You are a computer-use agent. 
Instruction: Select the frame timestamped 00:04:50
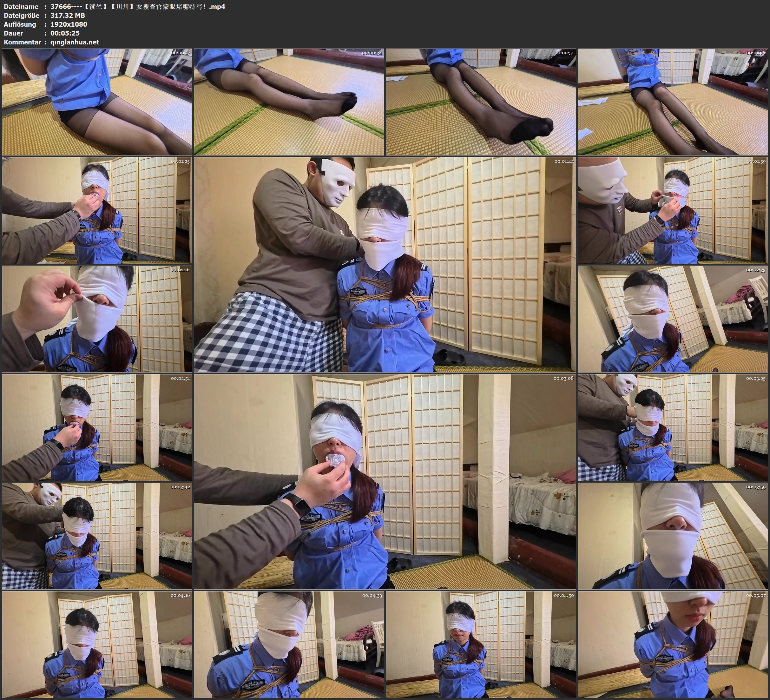[x=481, y=644]
